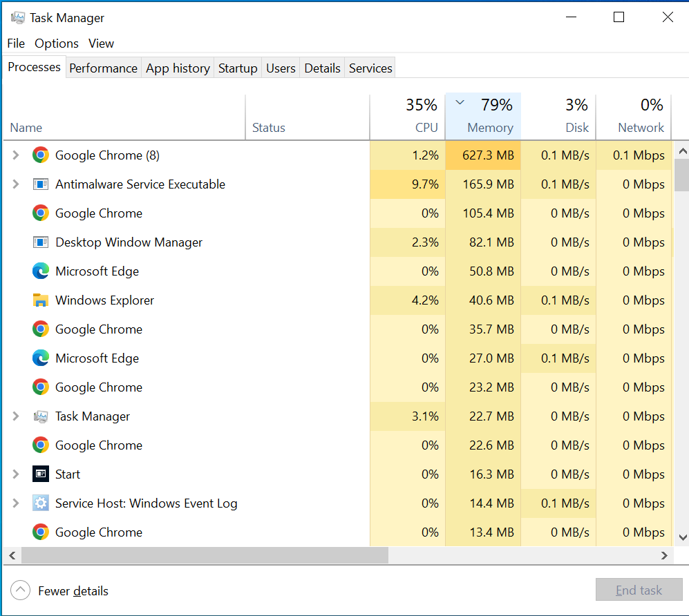
Task: Click the vertical scrollbar down arrow
Action: point(682,537)
